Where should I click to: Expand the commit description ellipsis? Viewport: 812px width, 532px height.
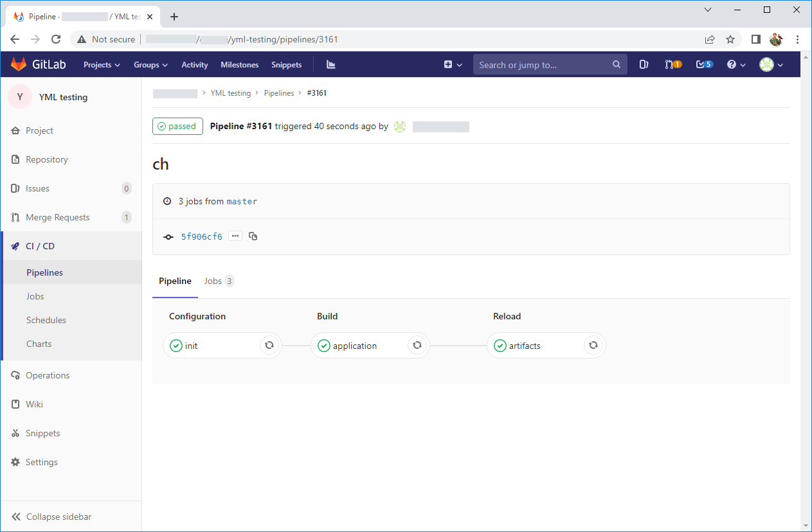coord(235,236)
